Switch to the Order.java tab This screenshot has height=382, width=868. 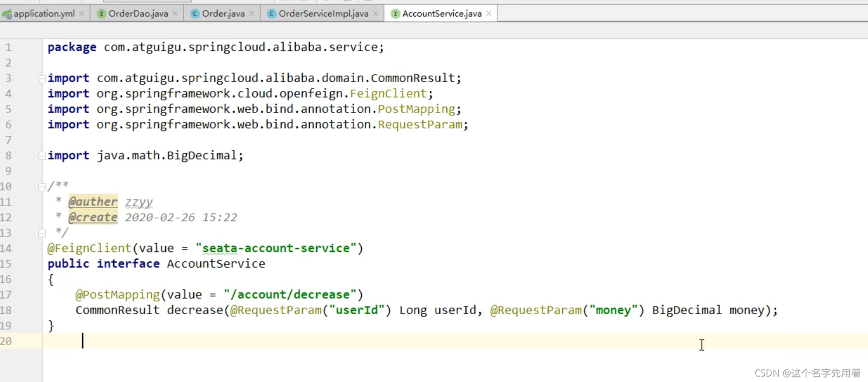[223, 13]
